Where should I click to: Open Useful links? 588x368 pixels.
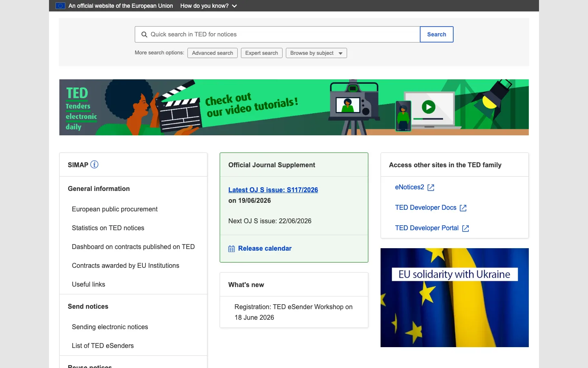[88, 284]
